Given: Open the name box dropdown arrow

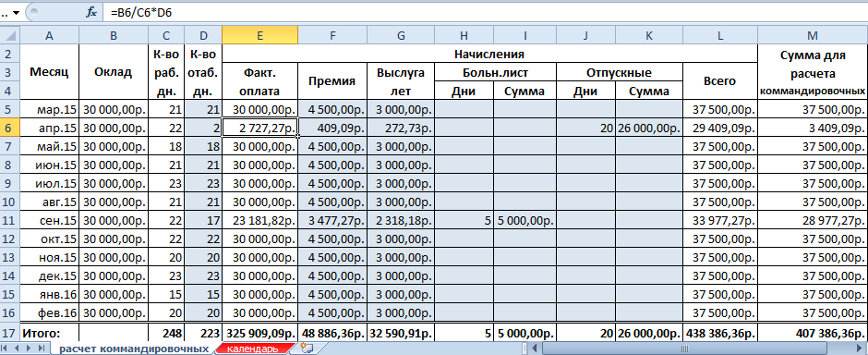Looking at the screenshot, I should coord(15,12).
